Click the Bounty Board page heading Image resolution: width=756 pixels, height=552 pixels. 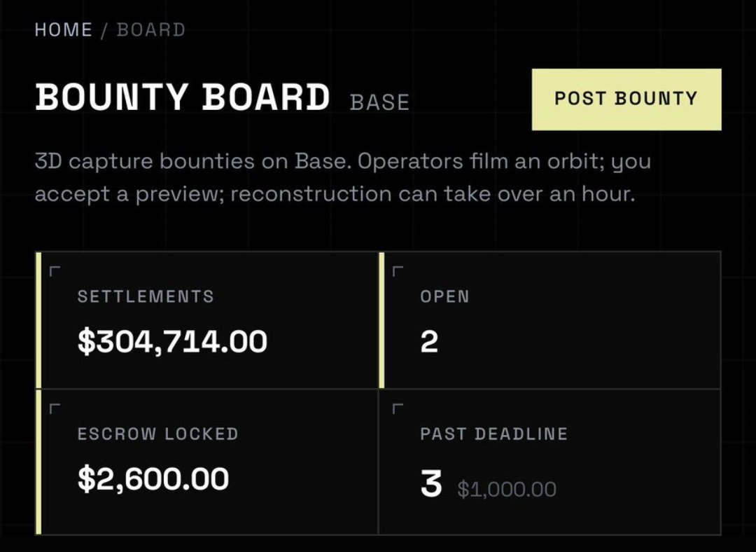182,97
